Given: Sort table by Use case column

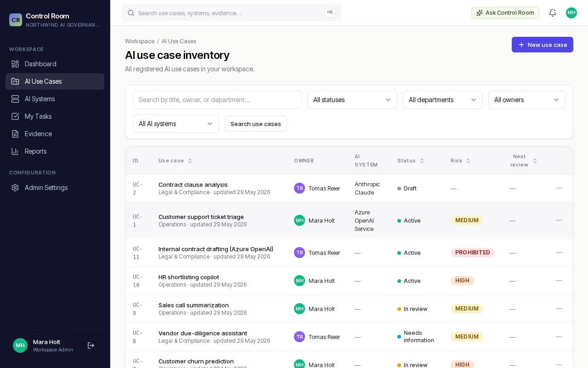Looking at the screenshot, I should pyautogui.click(x=175, y=161).
